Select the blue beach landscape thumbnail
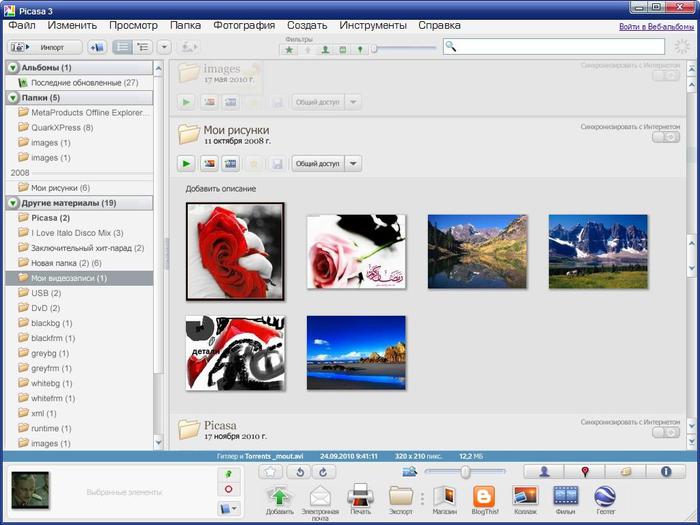The image size is (700, 525). tap(356, 353)
